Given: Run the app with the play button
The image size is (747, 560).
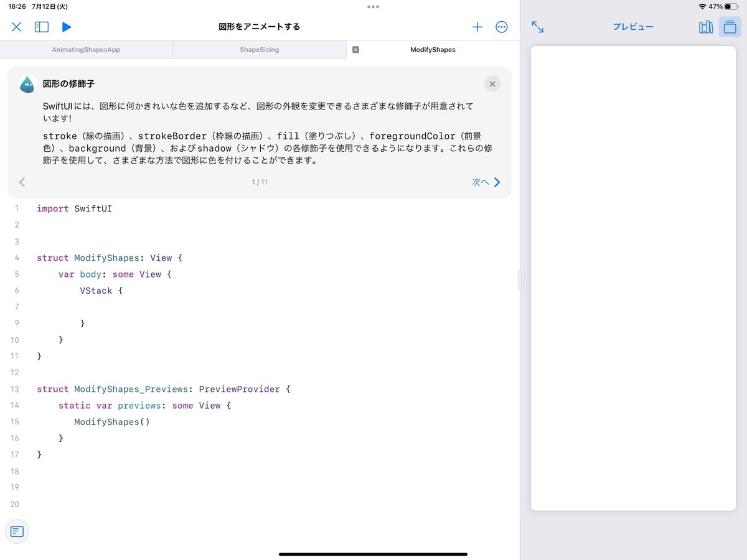Looking at the screenshot, I should 67,27.
